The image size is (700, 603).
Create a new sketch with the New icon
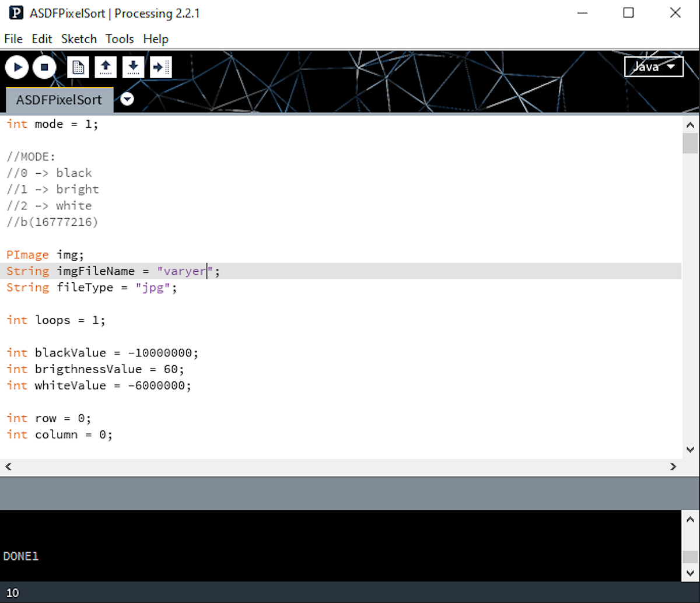pyautogui.click(x=78, y=67)
